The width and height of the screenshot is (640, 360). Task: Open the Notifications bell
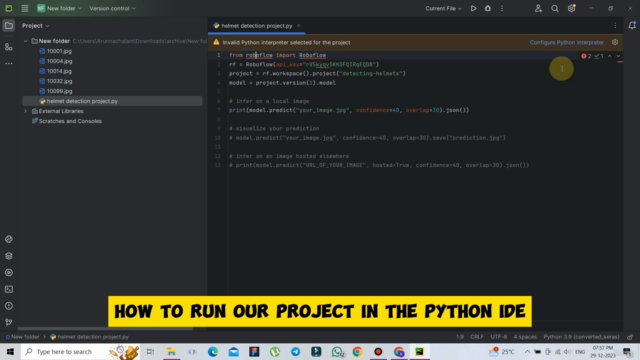tap(632, 25)
